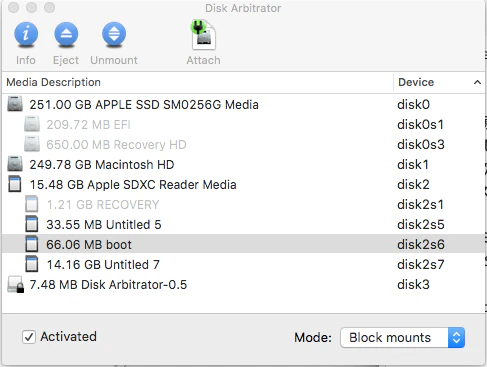487x367 pixels.
Task: Click the Eject toolbar icon
Action: (66, 34)
